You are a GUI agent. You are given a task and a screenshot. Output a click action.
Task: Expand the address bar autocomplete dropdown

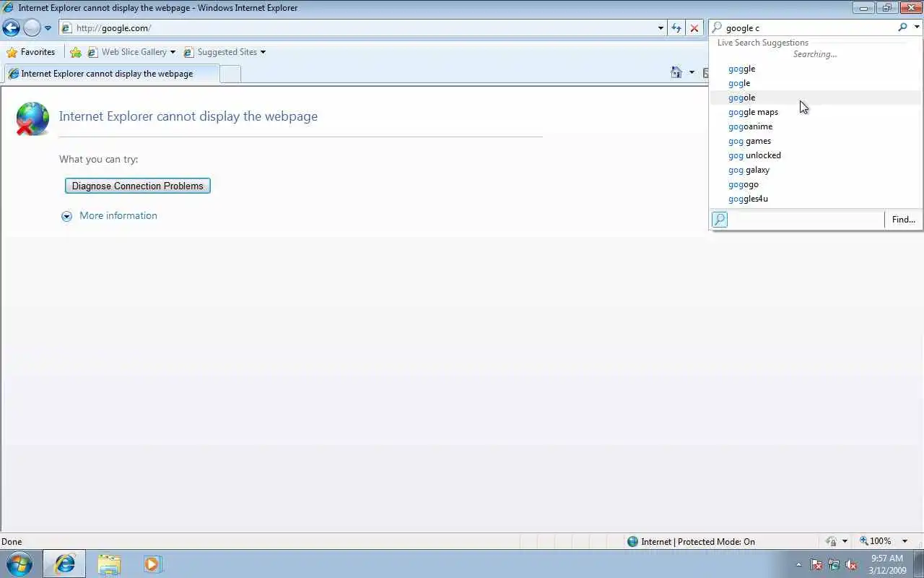tap(661, 28)
